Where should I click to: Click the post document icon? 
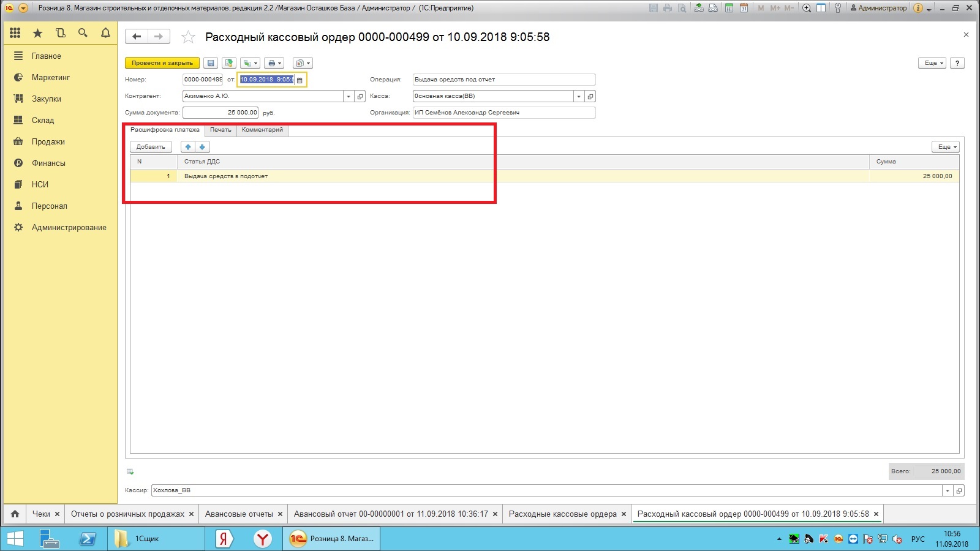(x=229, y=63)
